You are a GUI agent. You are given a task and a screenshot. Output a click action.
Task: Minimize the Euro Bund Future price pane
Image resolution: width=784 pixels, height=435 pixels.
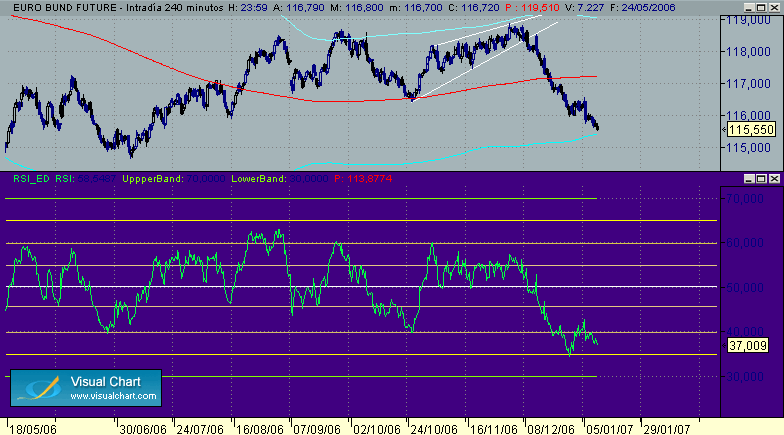748,8
